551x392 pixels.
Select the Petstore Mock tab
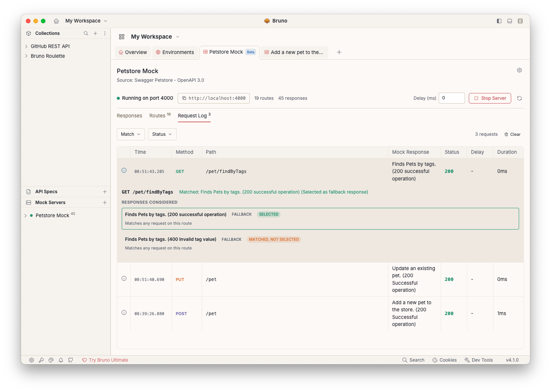coord(229,52)
